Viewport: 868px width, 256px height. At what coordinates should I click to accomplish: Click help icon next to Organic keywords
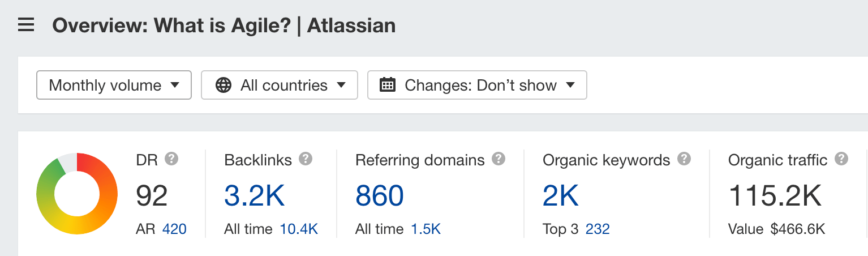tap(684, 159)
